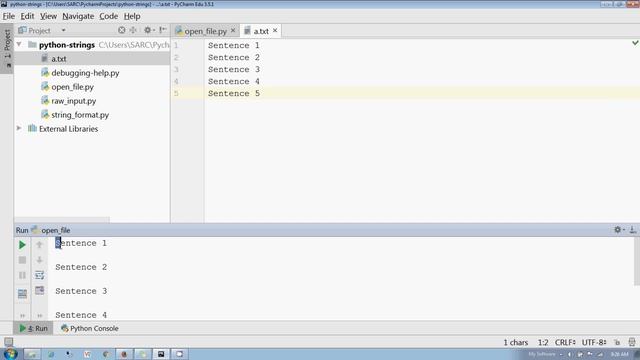Image resolution: width=640 pixels, height=360 pixels.
Task: Click the Restore Layout icon in Run panel
Action: (22, 293)
